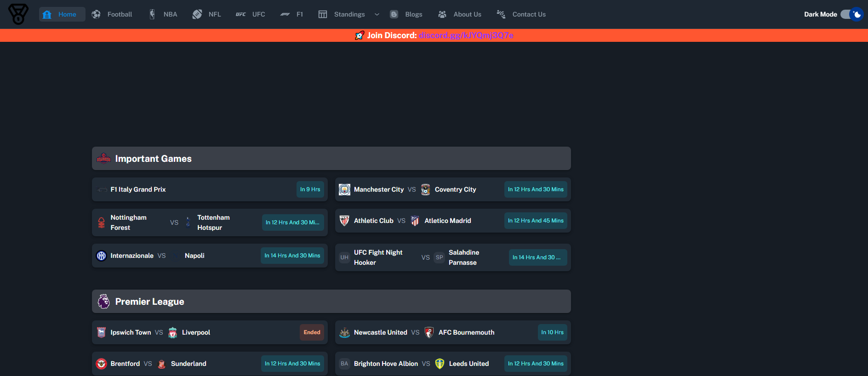The height and width of the screenshot is (376, 868).
Task: Click the Leeds United crest
Action: tap(440, 364)
